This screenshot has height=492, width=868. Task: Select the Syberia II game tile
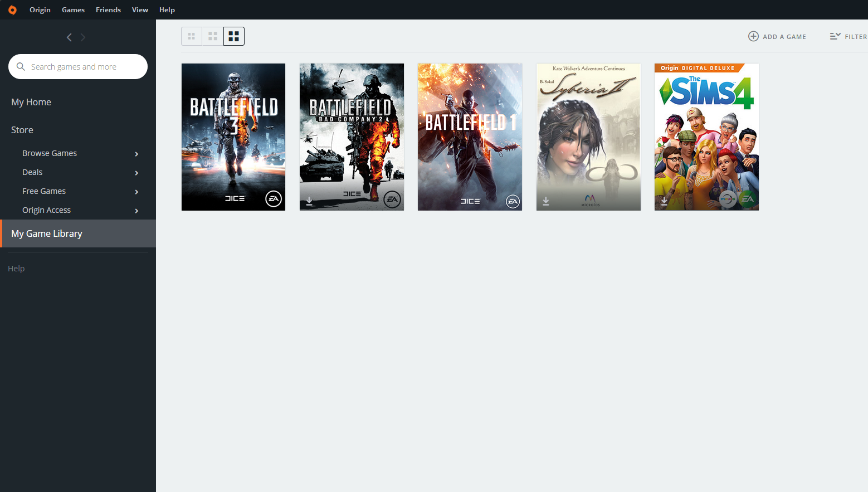[x=588, y=137]
